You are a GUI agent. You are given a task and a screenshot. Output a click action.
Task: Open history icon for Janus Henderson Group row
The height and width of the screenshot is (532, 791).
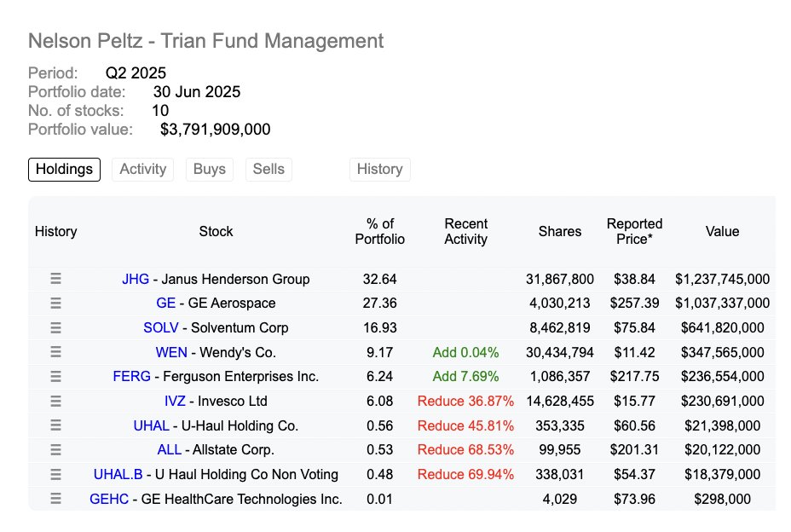click(55, 279)
